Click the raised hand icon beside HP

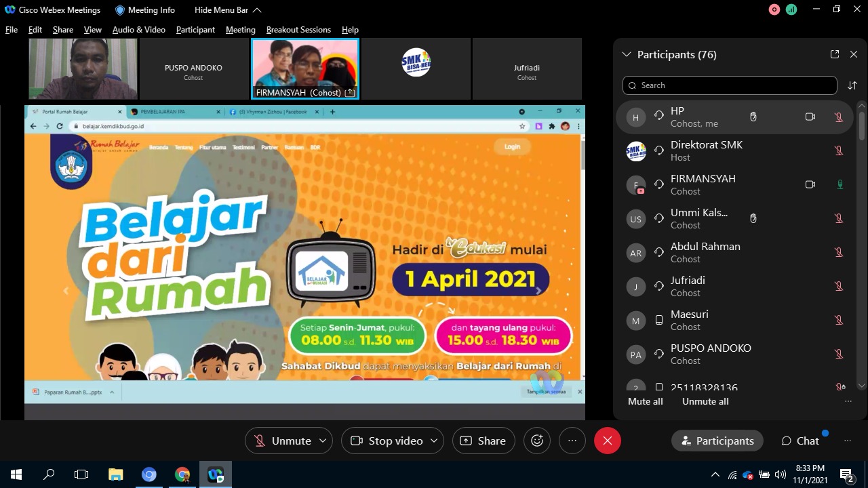click(753, 117)
